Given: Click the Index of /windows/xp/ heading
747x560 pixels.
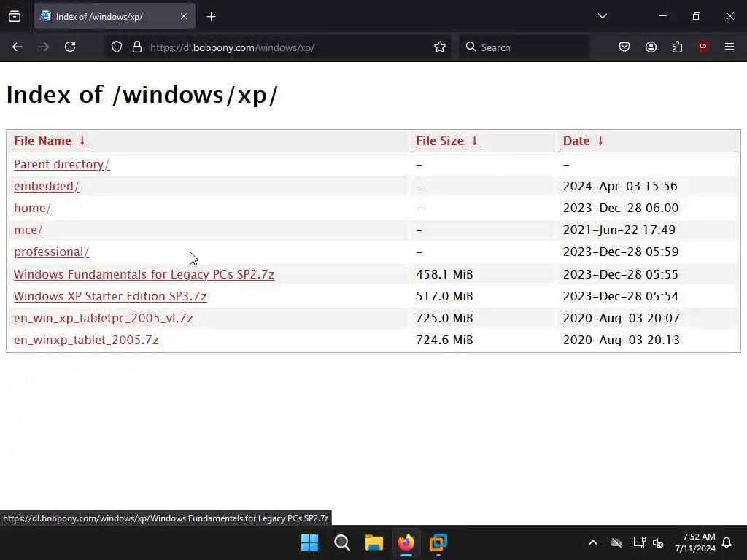Looking at the screenshot, I should 142,95.
